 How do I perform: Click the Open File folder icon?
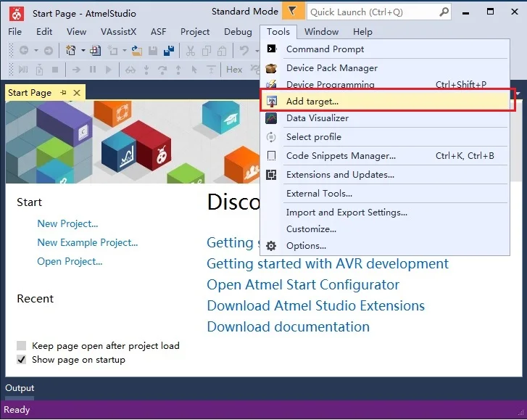137,51
